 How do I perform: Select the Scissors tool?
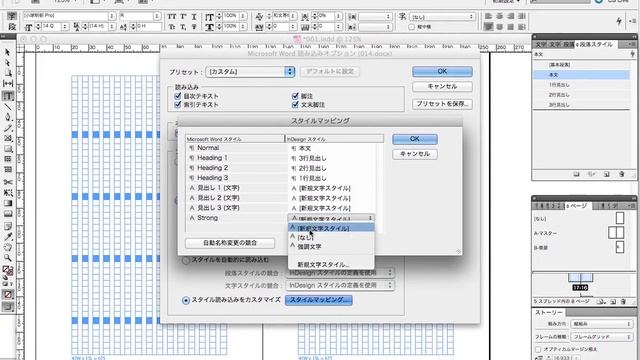(7, 182)
